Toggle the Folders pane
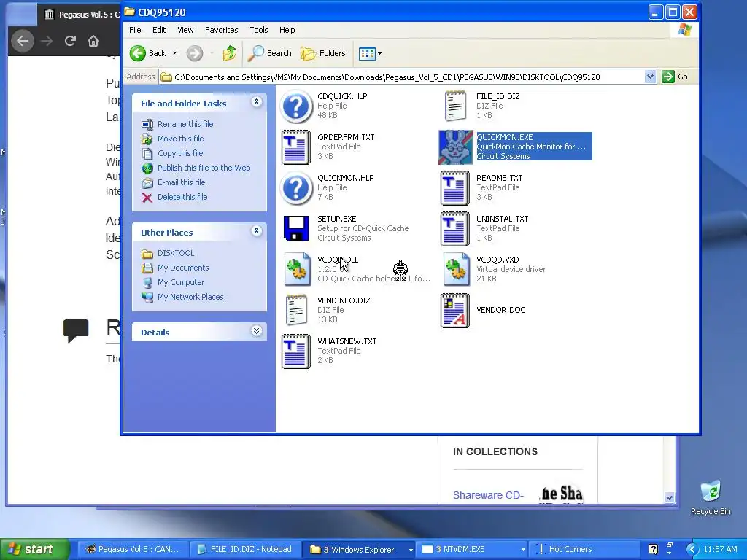 323,53
